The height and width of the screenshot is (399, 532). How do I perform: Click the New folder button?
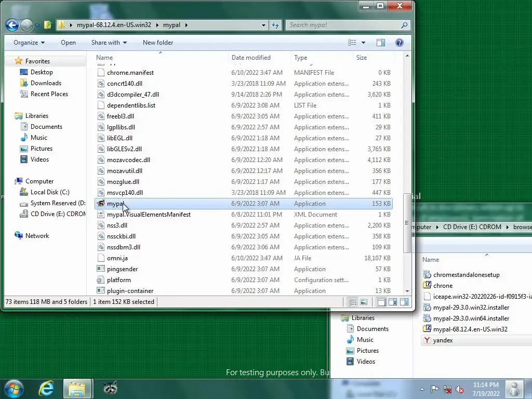(x=158, y=43)
